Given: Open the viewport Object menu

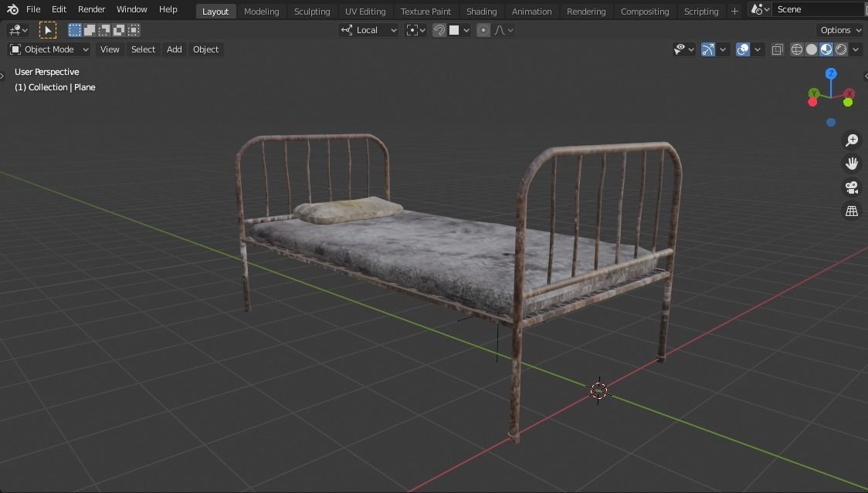Looking at the screenshot, I should tap(205, 49).
